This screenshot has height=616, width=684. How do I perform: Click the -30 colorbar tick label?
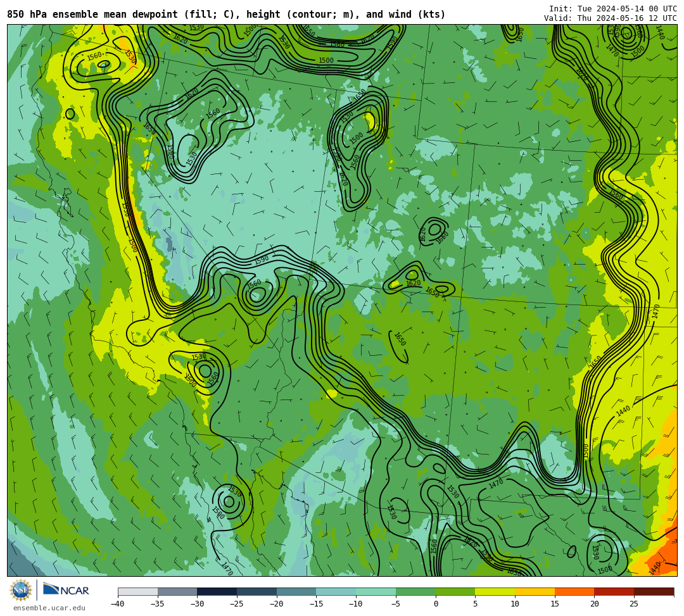197,604
